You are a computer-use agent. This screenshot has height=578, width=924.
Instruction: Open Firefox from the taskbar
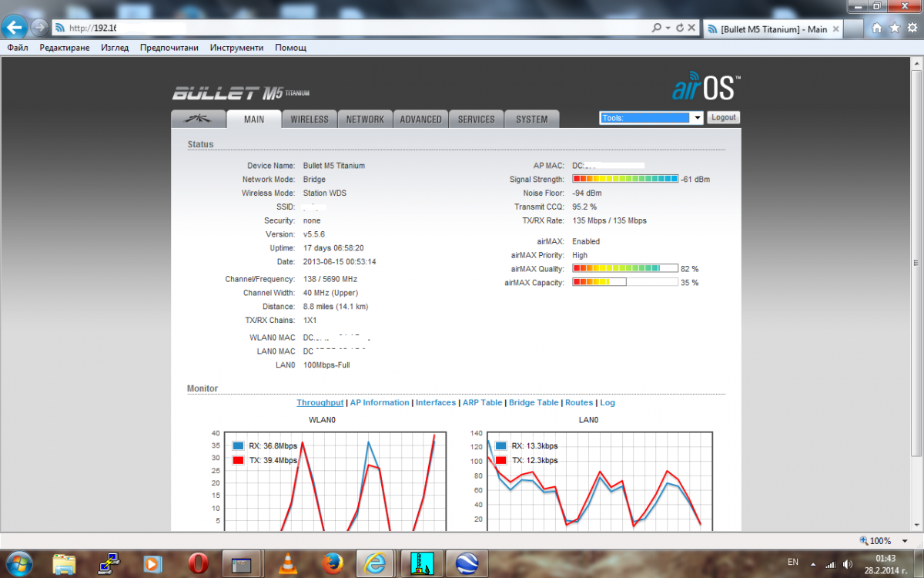[332, 563]
